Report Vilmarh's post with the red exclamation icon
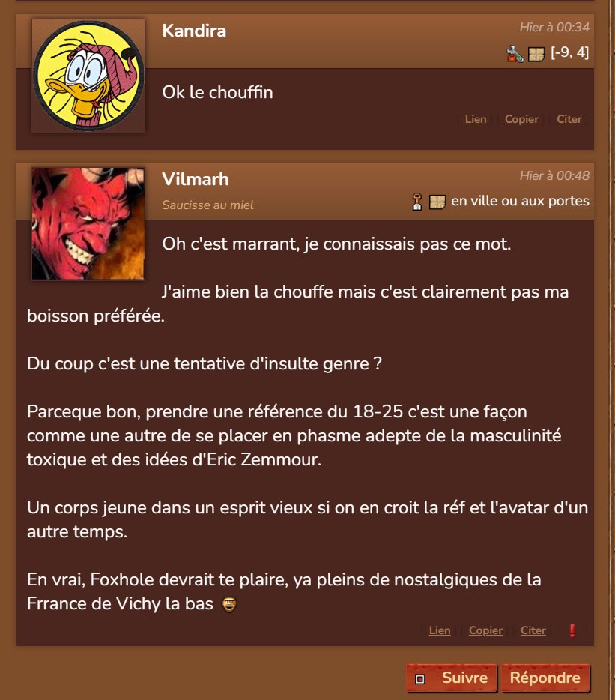Image resolution: width=615 pixels, height=700 pixels. (572, 630)
